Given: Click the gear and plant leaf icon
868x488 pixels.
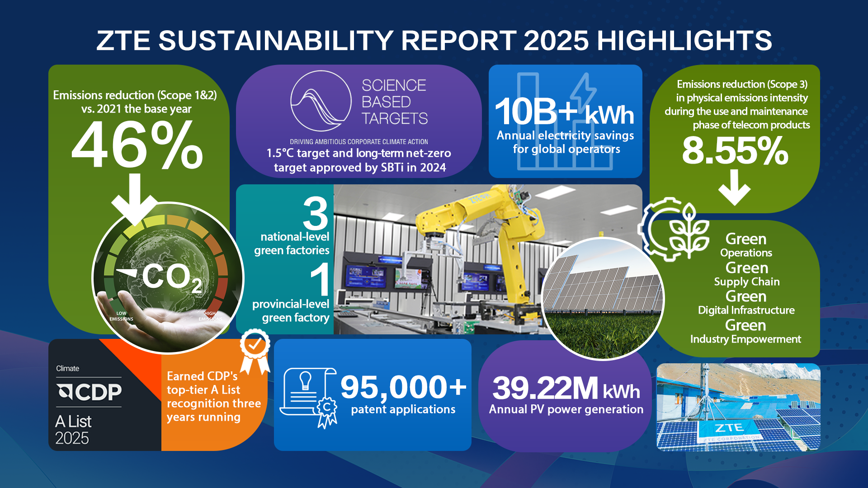Looking at the screenshot, I should pos(674,229).
